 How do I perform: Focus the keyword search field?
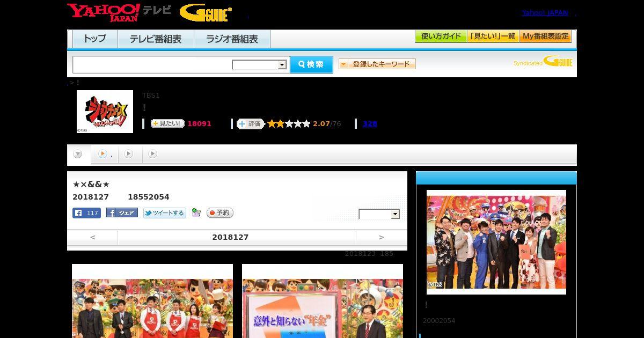coord(152,64)
